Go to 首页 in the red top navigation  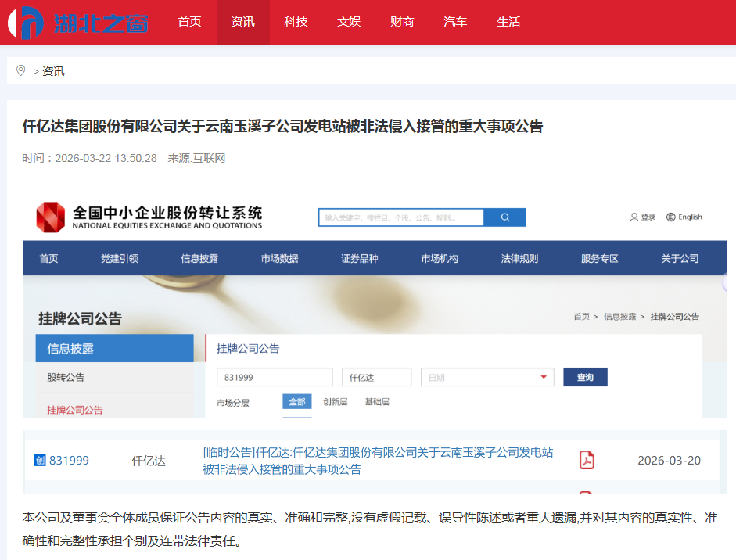pos(189,22)
